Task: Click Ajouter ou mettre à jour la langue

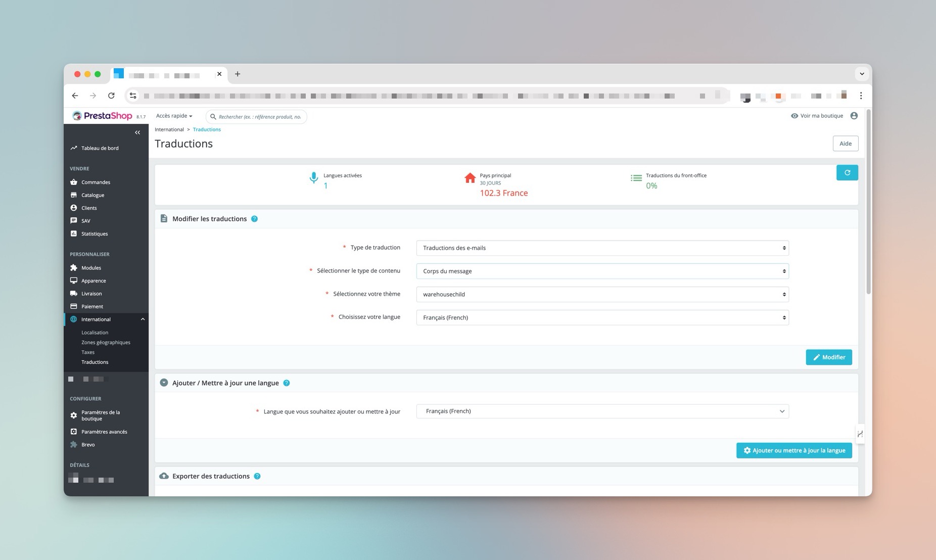Action: (x=793, y=450)
